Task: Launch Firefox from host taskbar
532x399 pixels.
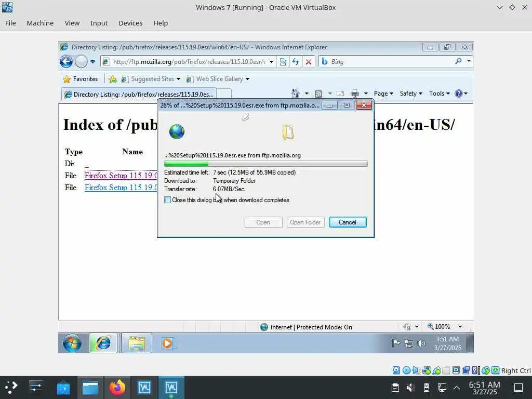Action: [x=117, y=388]
